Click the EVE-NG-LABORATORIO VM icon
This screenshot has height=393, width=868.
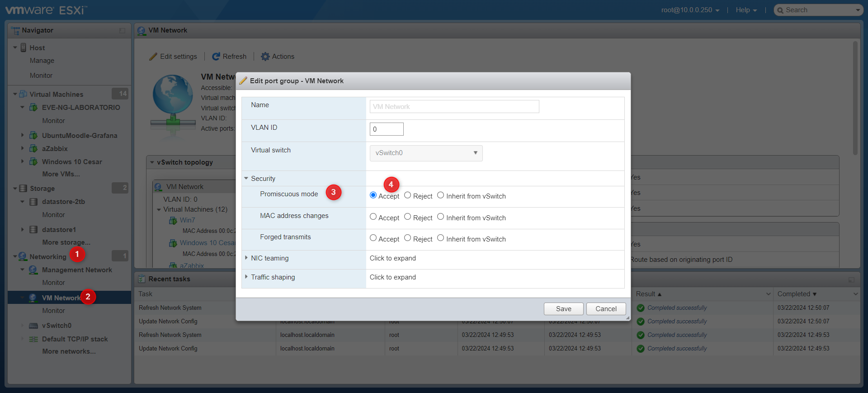coord(33,107)
